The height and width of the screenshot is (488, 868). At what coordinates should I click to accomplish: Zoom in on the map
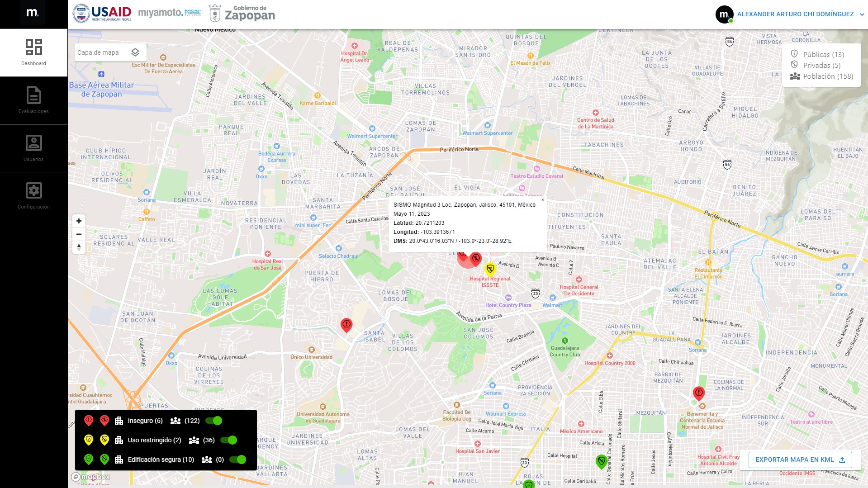79,221
